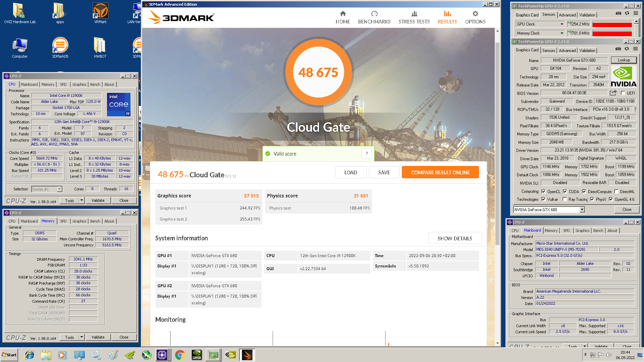Open 3DMark Benchmarks section
644x362 pixels.
374,17
